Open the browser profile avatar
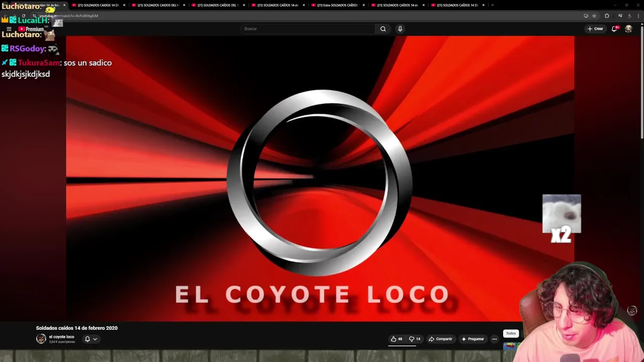 pyautogui.click(x=630, y=16)
